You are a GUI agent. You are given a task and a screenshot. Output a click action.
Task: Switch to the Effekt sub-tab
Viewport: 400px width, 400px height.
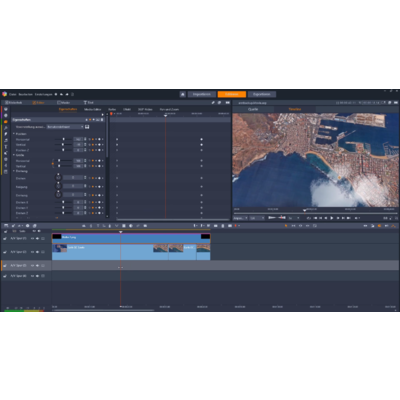[127, 109]
